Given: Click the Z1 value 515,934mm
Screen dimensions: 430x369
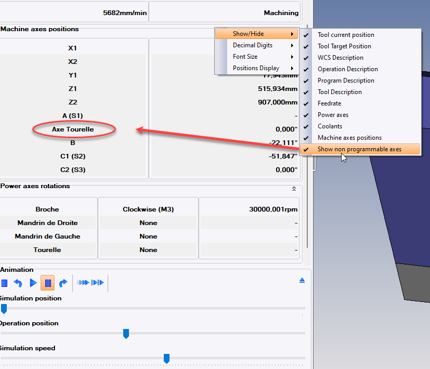Looking at the screenshot, I should point(278,89).
